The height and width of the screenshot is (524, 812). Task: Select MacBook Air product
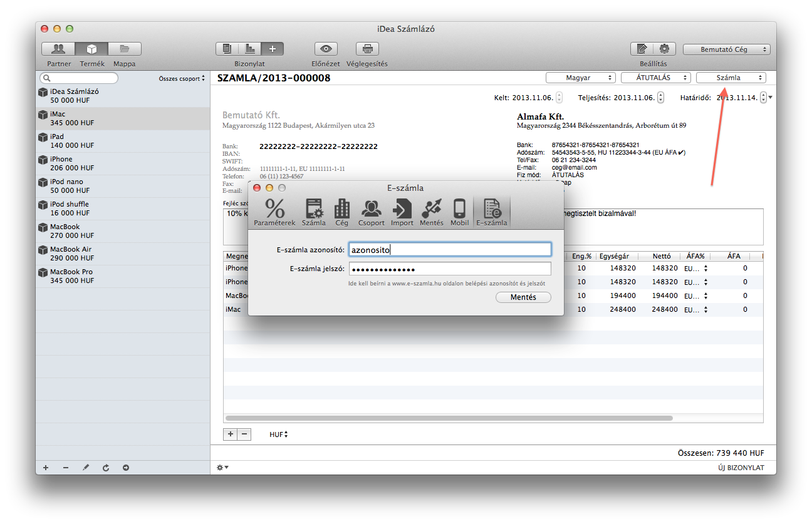(x=123, y=254)
